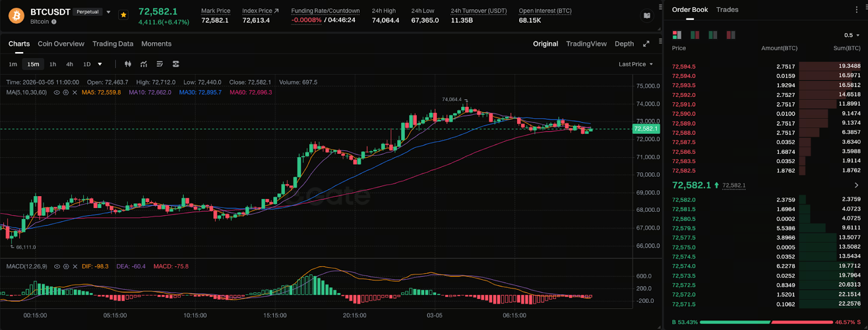Click the Amount(BTC) column header
The image size is (868, 330).
779,48
